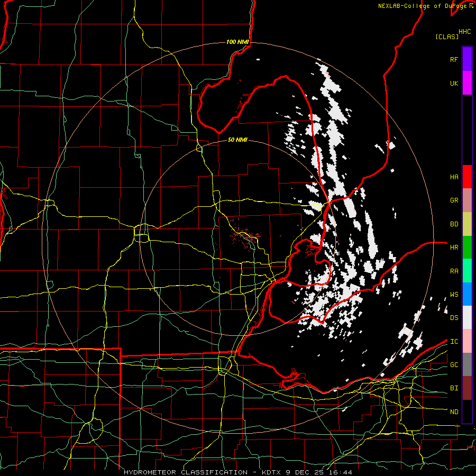The height and width of the screenshot is (476, 476).
Task: Click the RA legend label
Action: coord(454,271)
